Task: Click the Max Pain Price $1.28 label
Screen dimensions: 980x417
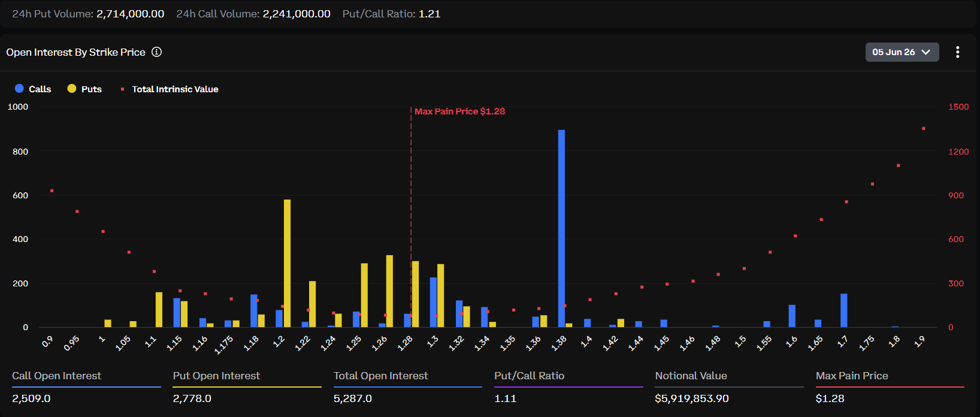Action: tap(459, 111)
